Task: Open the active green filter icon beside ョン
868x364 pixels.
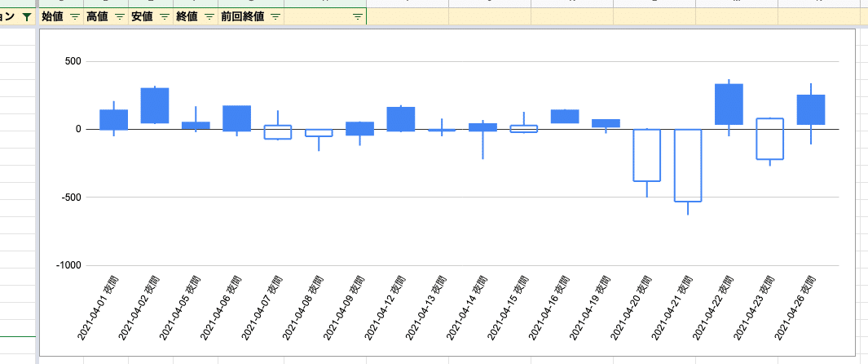Action: pyautogui.click(x=26, y=17)
